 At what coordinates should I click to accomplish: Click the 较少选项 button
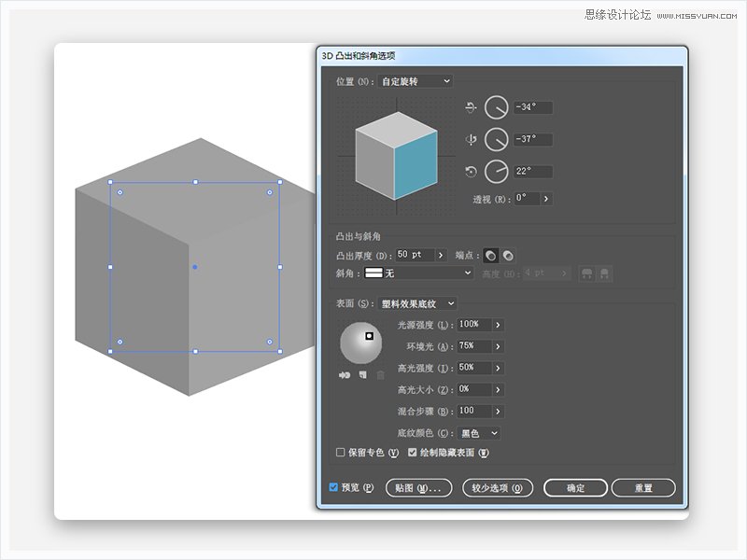(498, 487)
